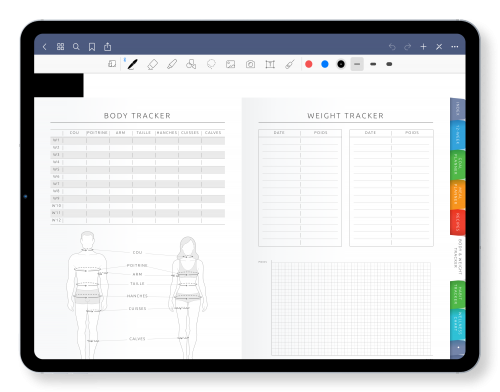Open the three-dot more options menu
The height and width of the screenshot is (392, 500).
point(455,47)
